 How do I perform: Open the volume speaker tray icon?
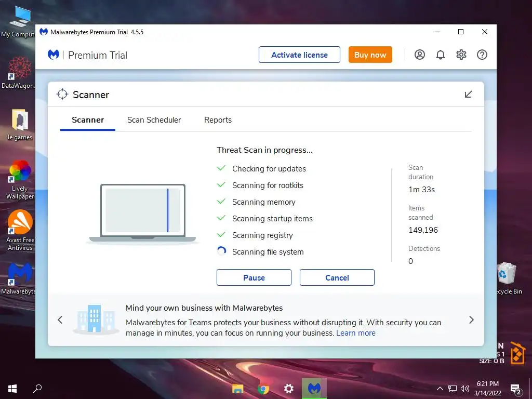tap(465, 389)
